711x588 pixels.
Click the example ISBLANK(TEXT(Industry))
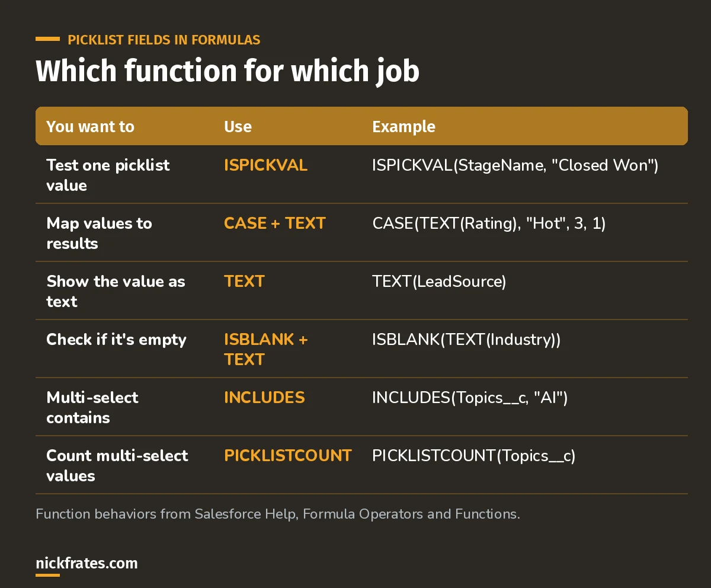tap(466, 339)
